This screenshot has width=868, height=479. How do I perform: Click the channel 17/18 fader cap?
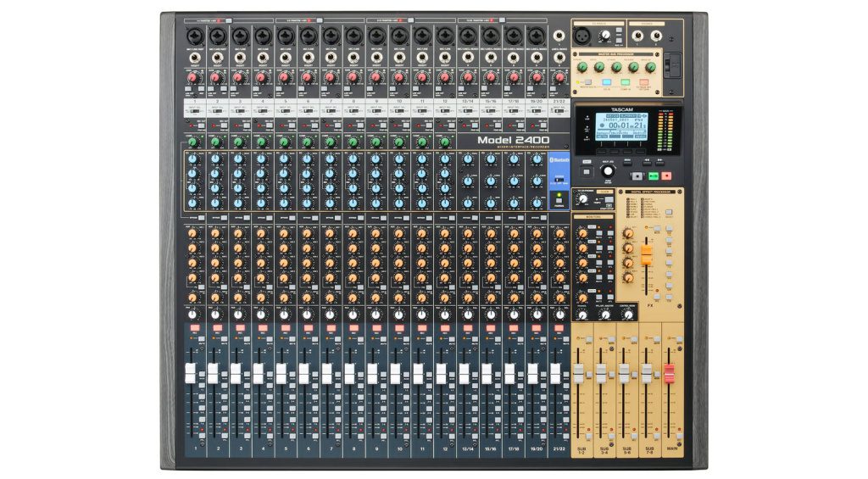pyautogui.click(x=509, y=373)
